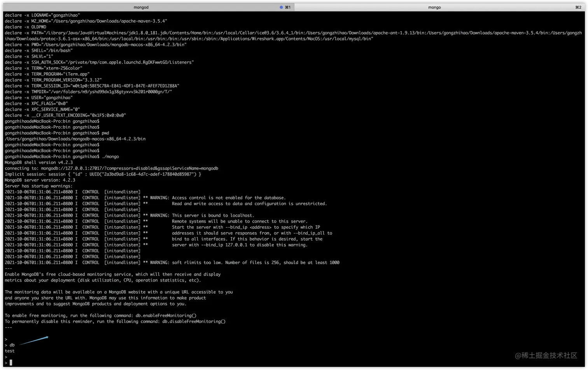
Task: Click 'Enable MongoDB's free cloud-based monitoring' line
Action: tap(113, 274)
